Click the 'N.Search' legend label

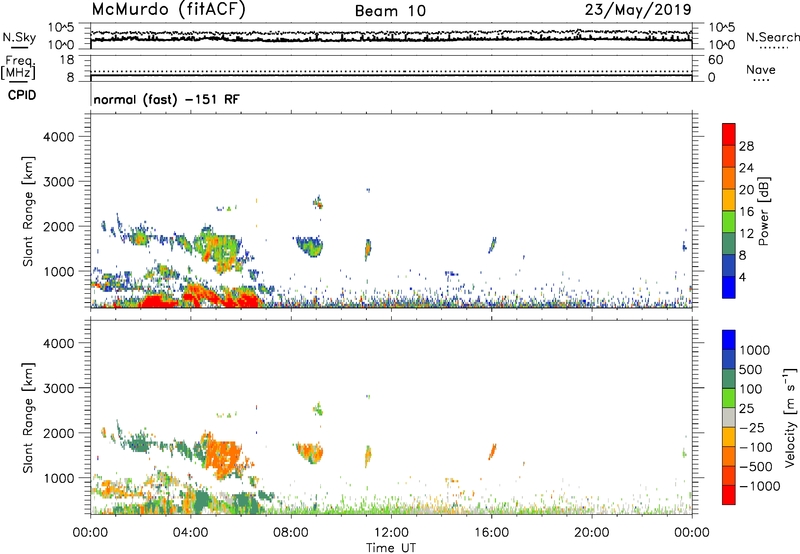point(772,37)
